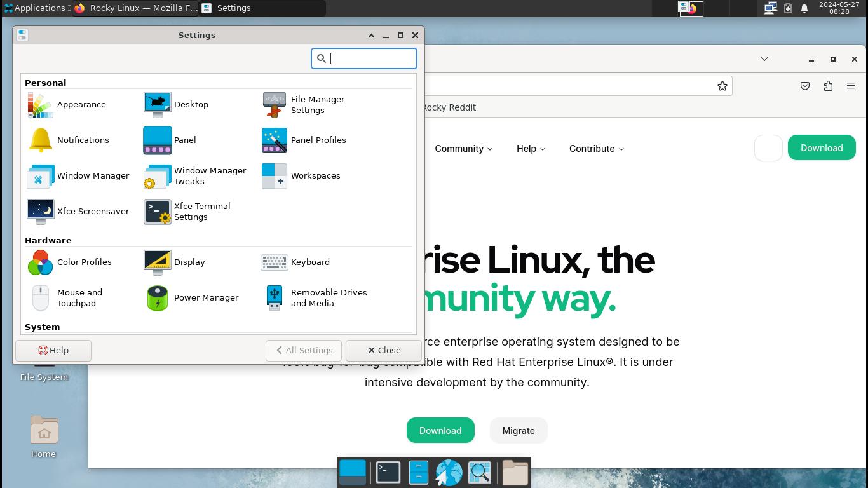Click the Migrate button
The height and width of the screenshot is (488, 868).
(519, 430)
